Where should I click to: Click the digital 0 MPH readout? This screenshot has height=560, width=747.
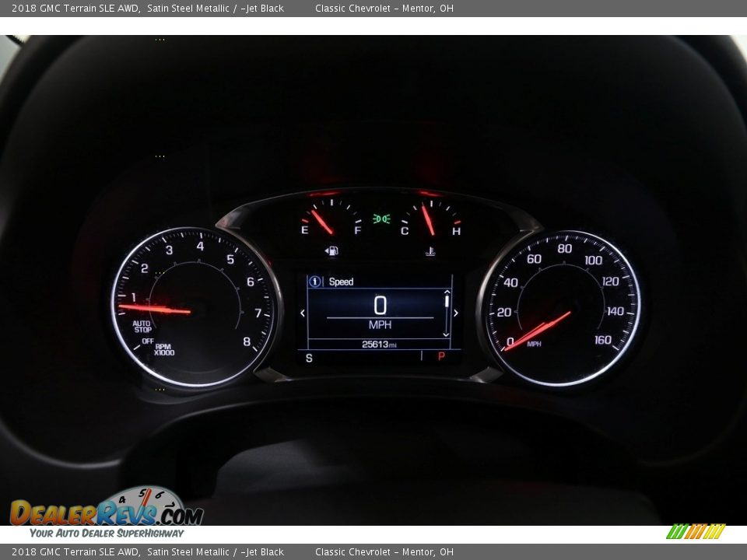[x=380, y=311]
